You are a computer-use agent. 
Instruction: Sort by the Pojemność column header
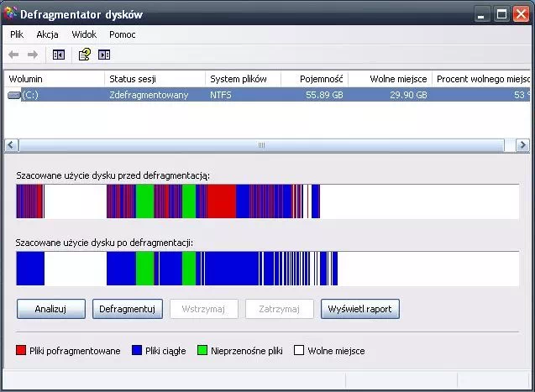(x=311, y=79)
